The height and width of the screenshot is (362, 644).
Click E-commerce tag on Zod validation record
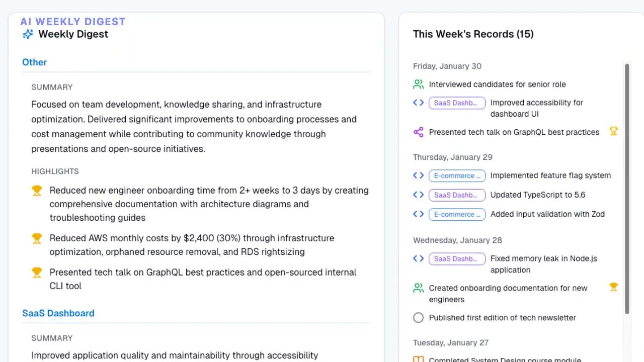point(457,214)
